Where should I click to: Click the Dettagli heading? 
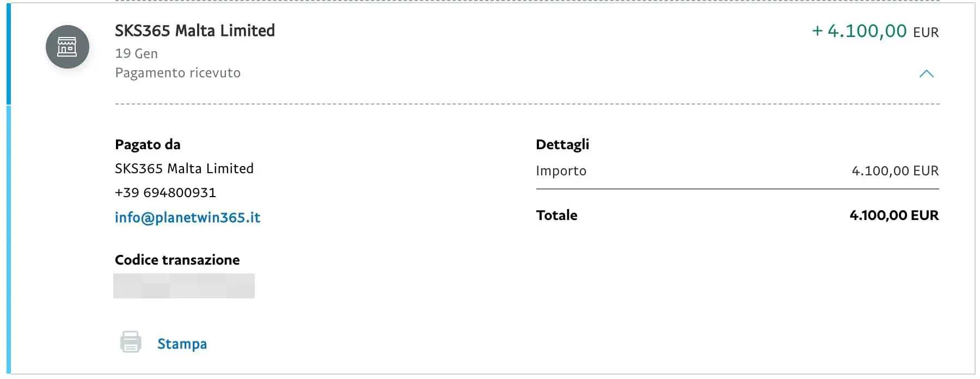point(562,144)
